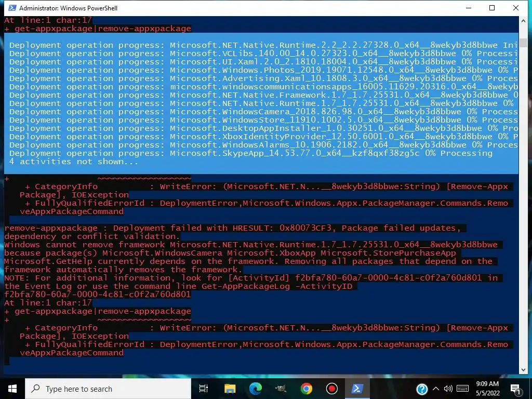This screenshot has width=532, height=399.
Task: Close the PowerShell window
Action: tap(516, 8)
